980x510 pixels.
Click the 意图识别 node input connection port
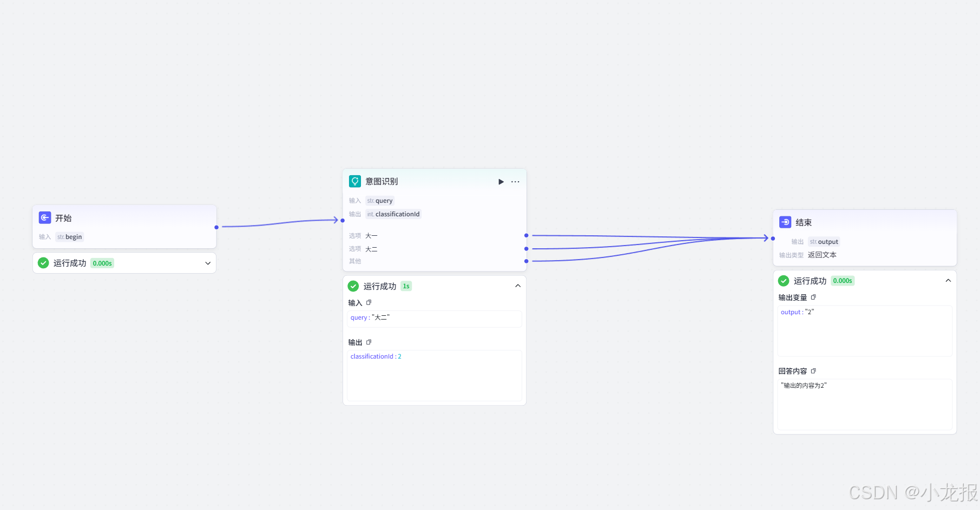coord(343,221)
